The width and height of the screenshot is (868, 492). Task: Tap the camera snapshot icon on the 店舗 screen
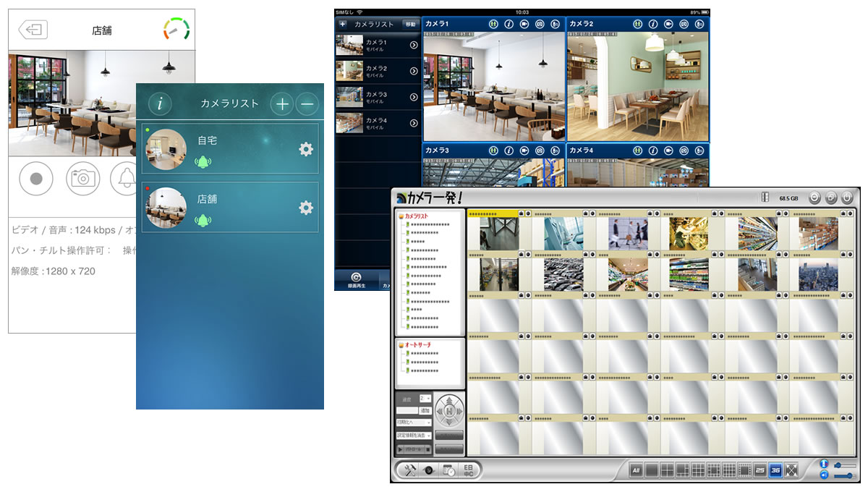pos(82,177)
